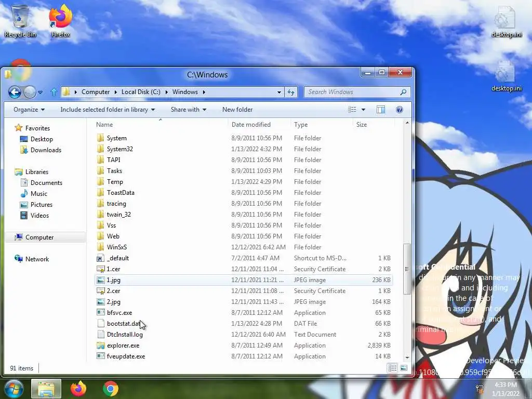The width and height of the screenshot is (532, 399).
Task: Select the fveupdate.exe icon
Action: coord(100,356)
